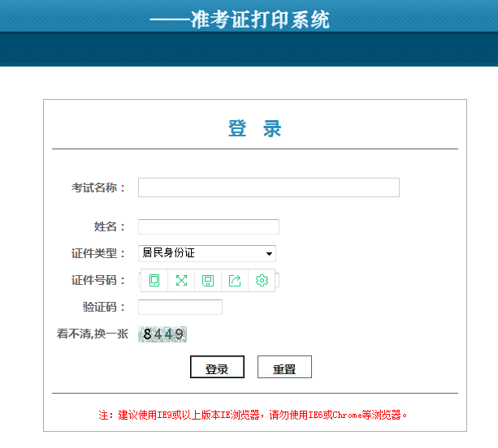
Task: Refresh the captcha image showing 8449
Action: pyautogui.click(x=163, y=334)
